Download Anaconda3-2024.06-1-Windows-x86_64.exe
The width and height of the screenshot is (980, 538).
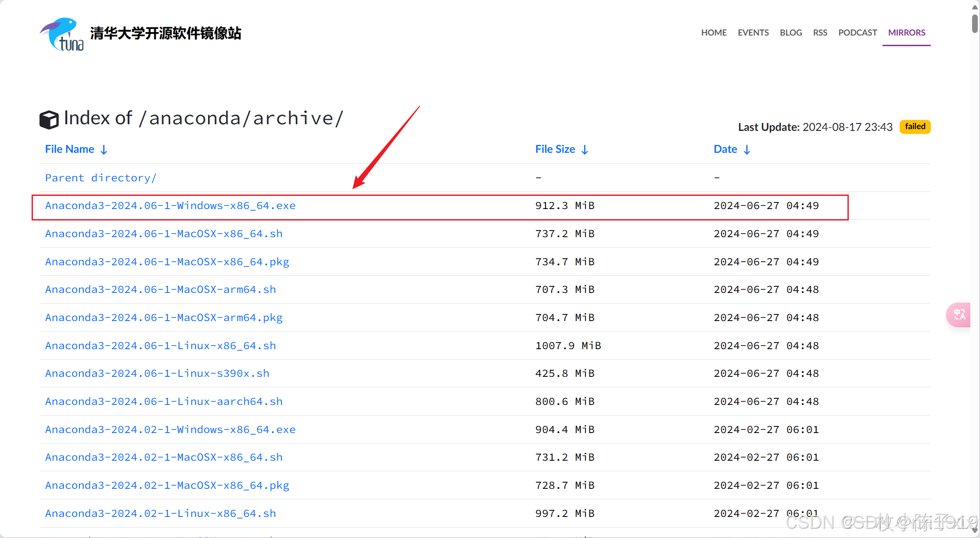tap(170, 206)
